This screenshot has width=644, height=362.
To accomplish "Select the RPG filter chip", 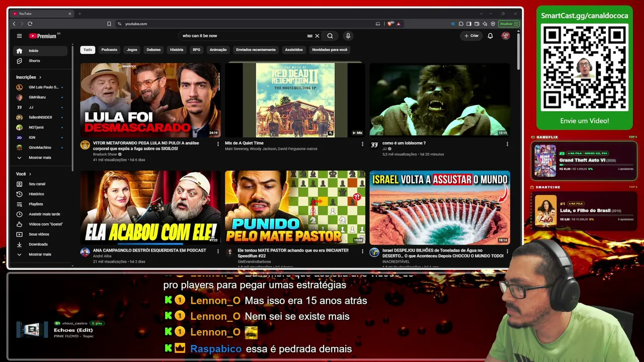I will (196, 50).
